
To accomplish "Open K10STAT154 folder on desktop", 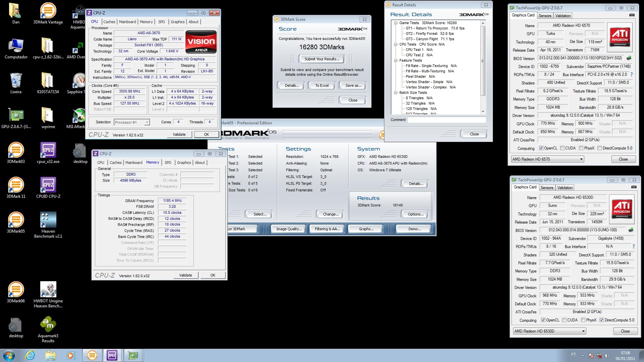I will coord(48,83).
